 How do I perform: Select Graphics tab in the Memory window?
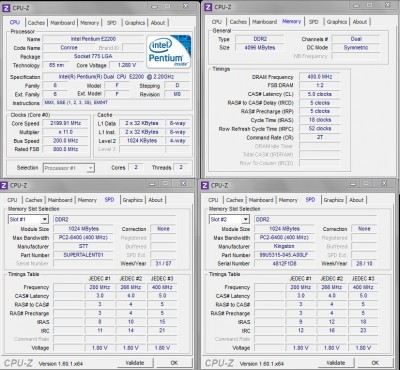pyautogui.click(x=337, y=22)
